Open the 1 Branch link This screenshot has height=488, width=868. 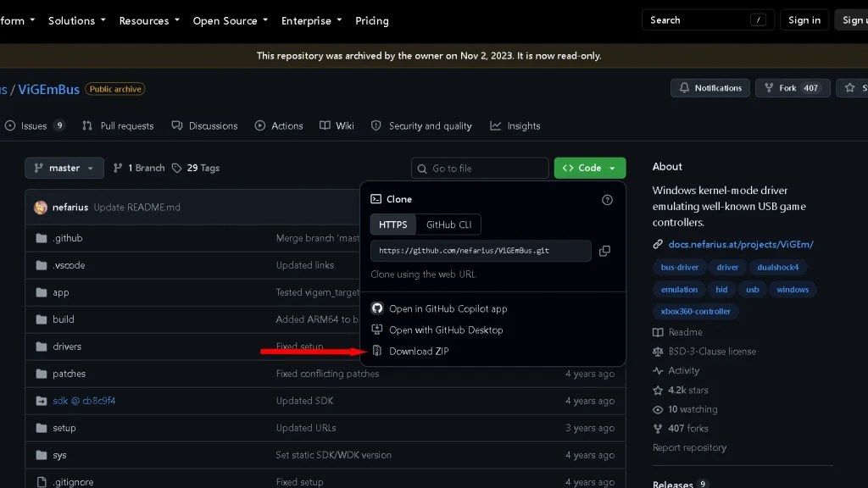[x=139, y=168]
